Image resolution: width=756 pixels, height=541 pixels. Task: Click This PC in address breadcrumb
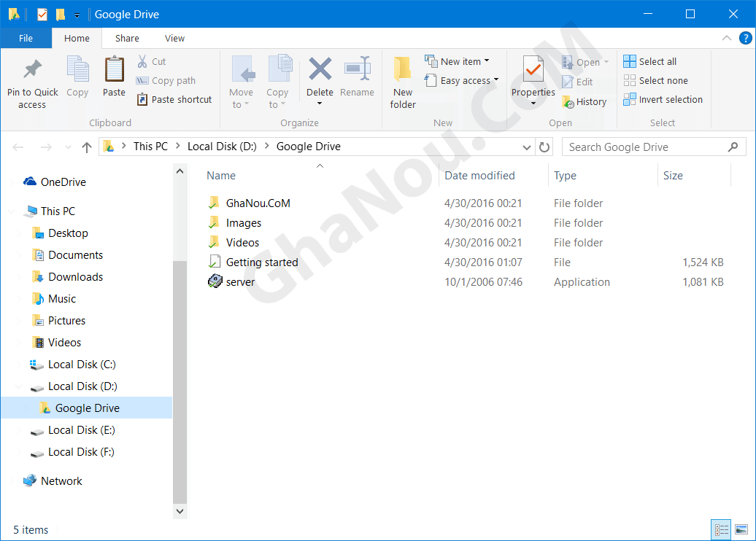[150, 147]
